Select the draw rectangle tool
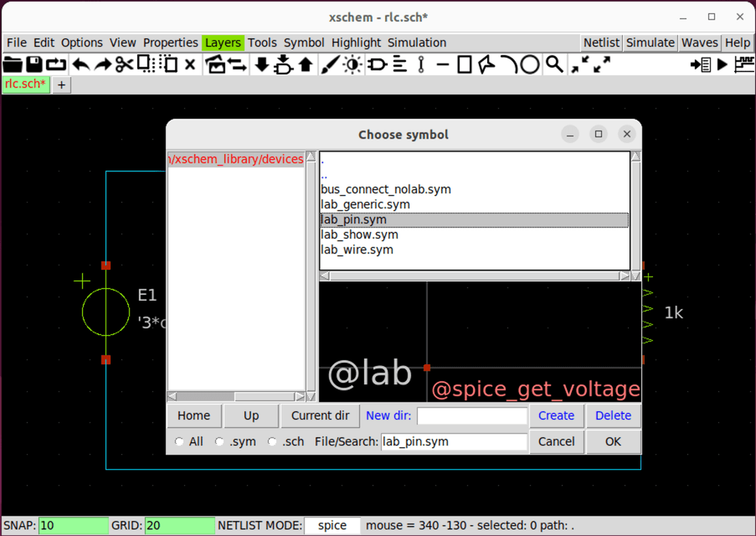 click(x=464, y=65)
